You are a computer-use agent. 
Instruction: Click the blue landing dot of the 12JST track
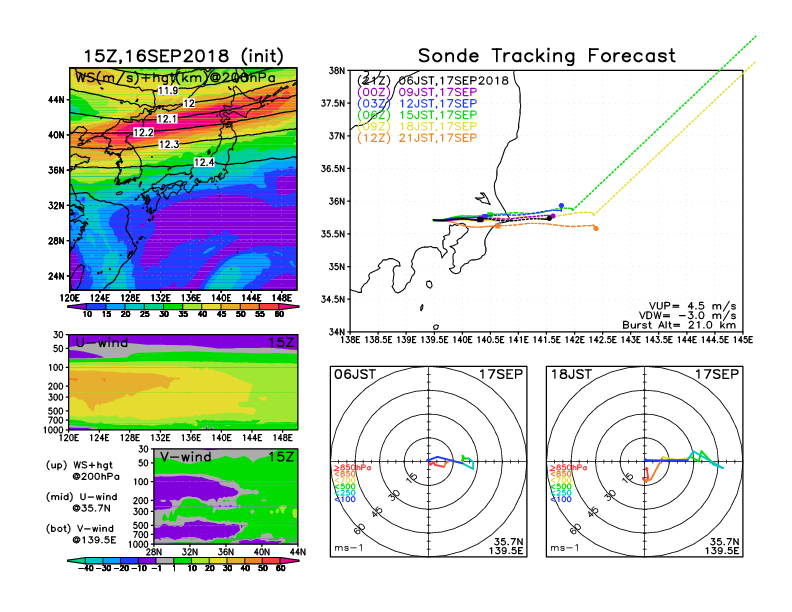pos(561,206)
